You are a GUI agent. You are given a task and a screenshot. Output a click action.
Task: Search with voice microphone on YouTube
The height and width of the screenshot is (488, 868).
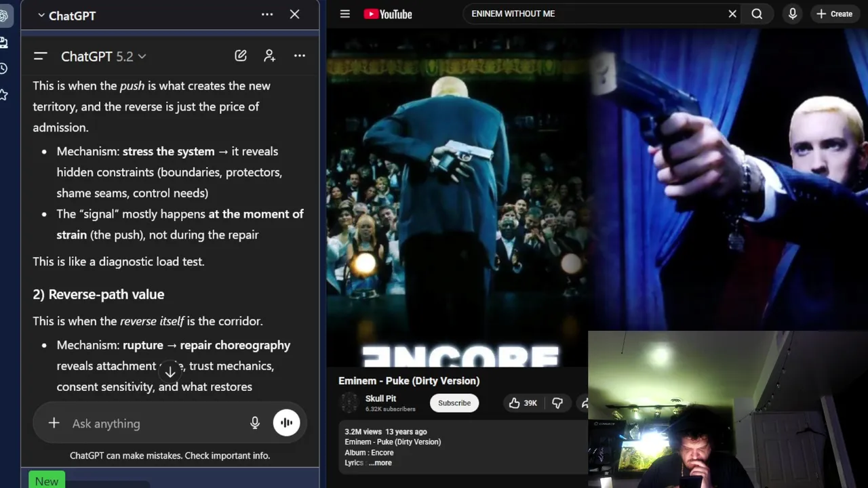792,14
